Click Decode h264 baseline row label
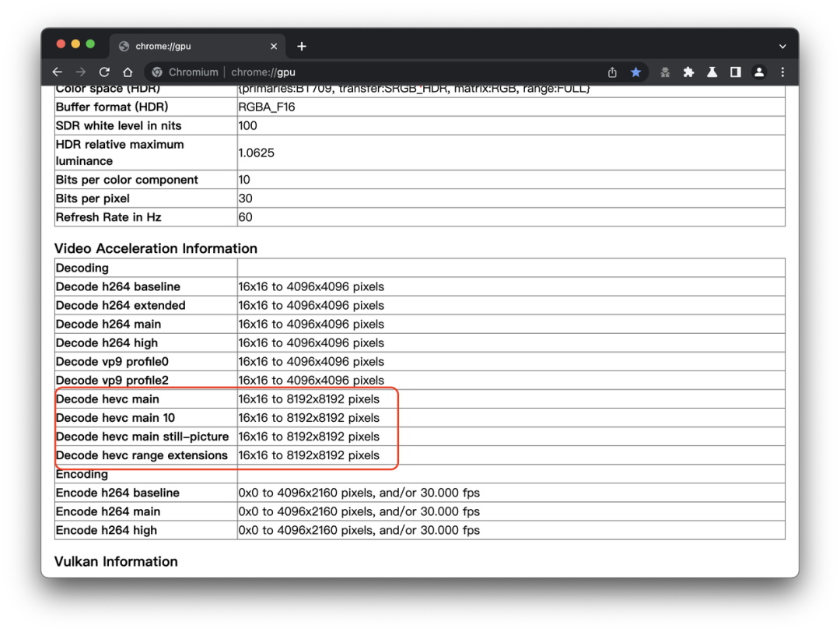Viewport: 840px width, 632px height. pos(118,286)
